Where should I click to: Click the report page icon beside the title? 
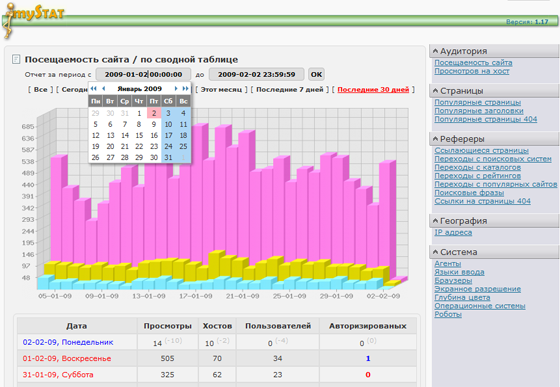click(x=16, y=59)
